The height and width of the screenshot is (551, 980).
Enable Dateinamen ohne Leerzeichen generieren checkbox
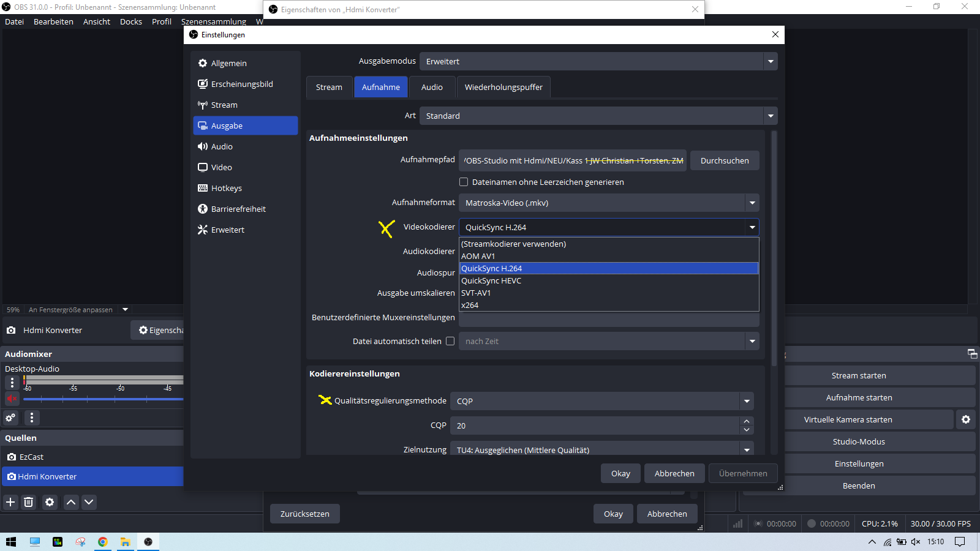pyautogui.click(x=464, y=182)
